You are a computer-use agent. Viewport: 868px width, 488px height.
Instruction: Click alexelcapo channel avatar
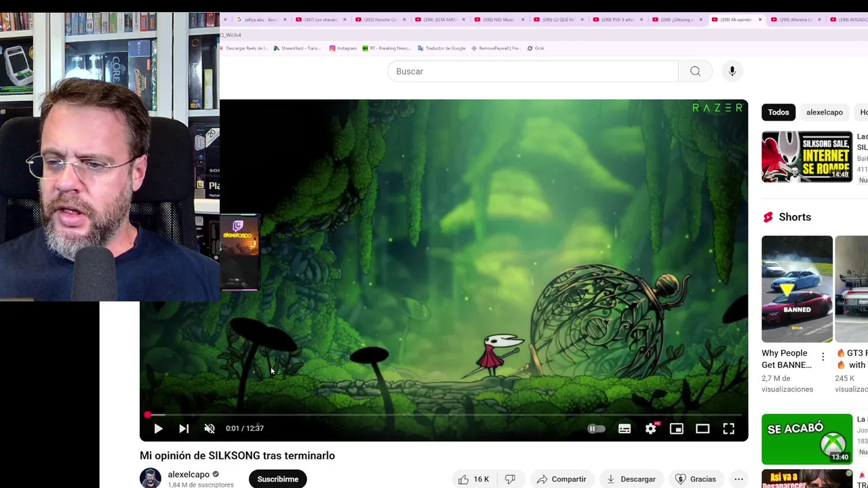151,478
